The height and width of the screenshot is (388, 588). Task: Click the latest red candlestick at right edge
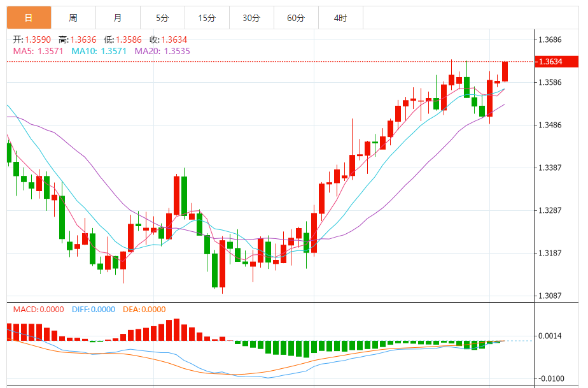point(505,71)
